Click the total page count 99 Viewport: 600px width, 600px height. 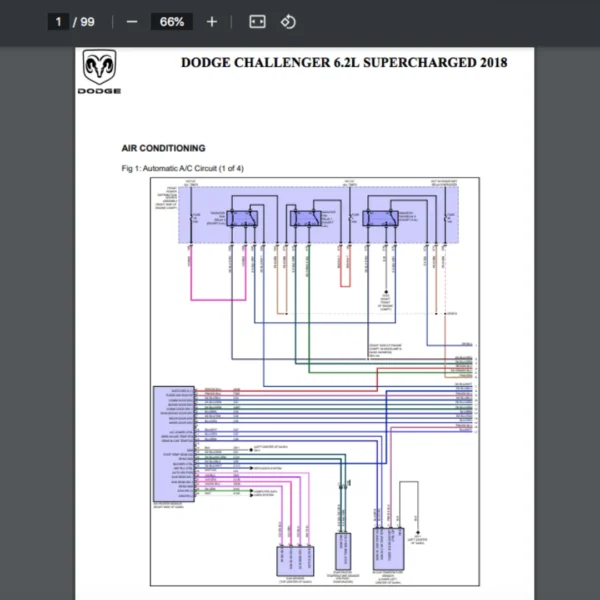[x=88, y=21]
